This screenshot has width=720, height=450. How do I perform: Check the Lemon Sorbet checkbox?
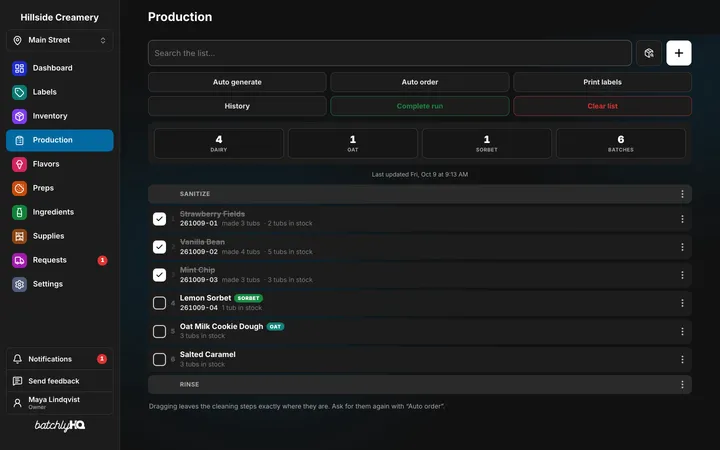[x=159, y=303]
